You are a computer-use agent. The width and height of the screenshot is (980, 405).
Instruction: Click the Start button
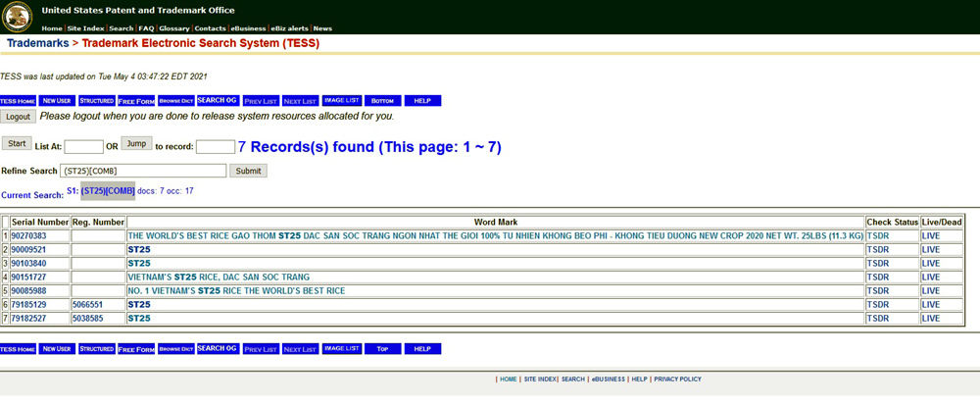coord(17,144)
